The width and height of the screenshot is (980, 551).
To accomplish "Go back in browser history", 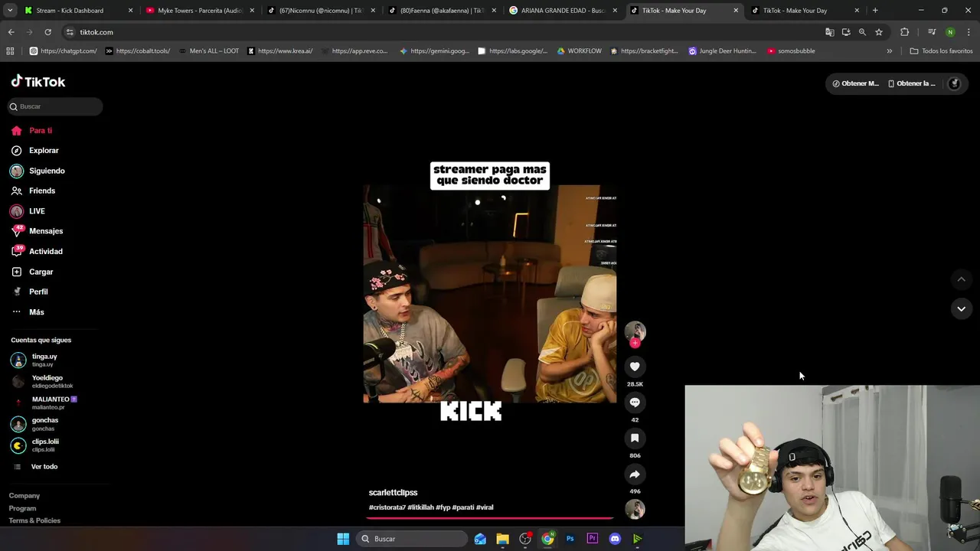I will coord(11,32).
